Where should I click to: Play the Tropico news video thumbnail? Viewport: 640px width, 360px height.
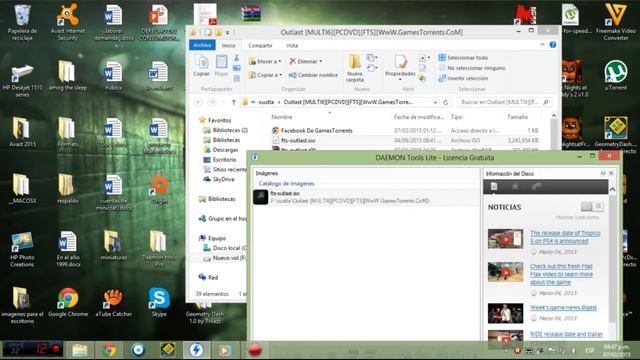click(505, 239)
